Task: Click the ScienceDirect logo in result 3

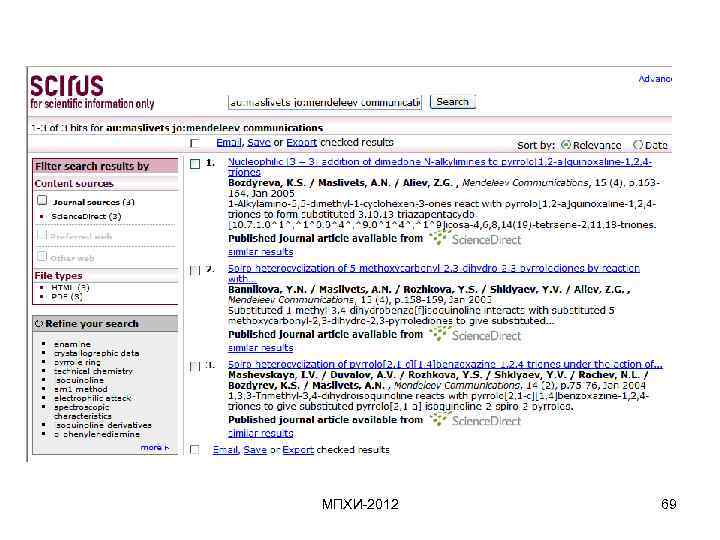Action: click(476, 420)
